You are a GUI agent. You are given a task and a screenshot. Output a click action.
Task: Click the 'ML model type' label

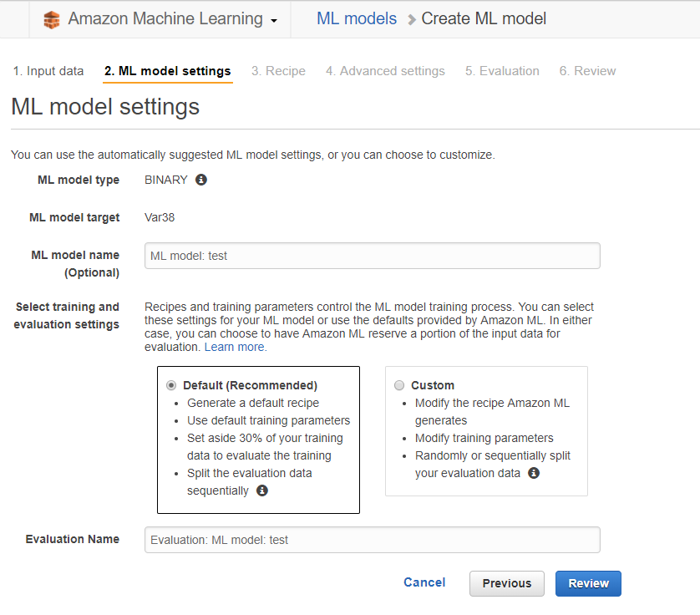[79, 180]
